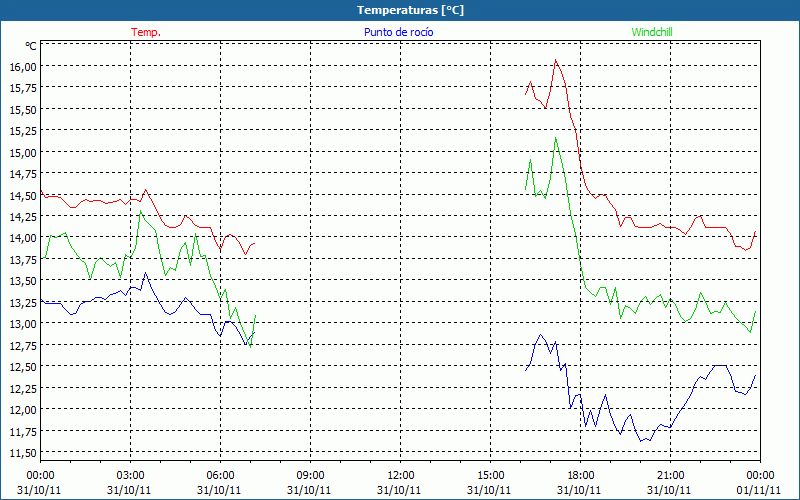Click the 13,50 y-axis value
800x500 pixels.
(x=23, y=281)
